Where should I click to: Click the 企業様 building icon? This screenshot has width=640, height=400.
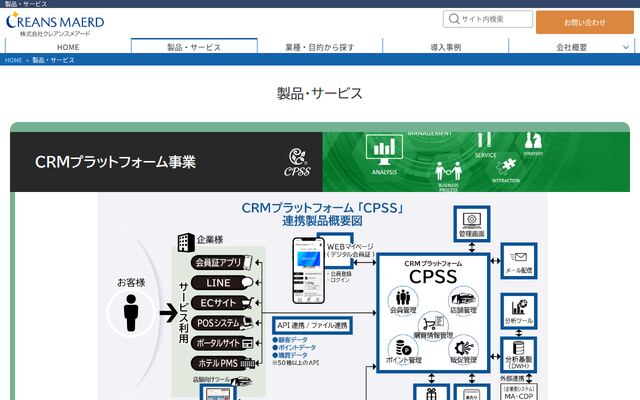[x=186, y=242]
